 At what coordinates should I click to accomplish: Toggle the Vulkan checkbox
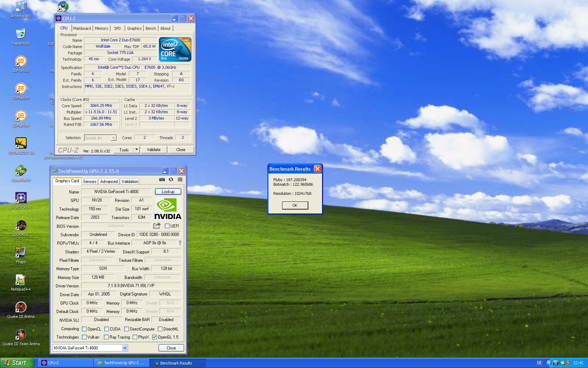coord(84,337)
